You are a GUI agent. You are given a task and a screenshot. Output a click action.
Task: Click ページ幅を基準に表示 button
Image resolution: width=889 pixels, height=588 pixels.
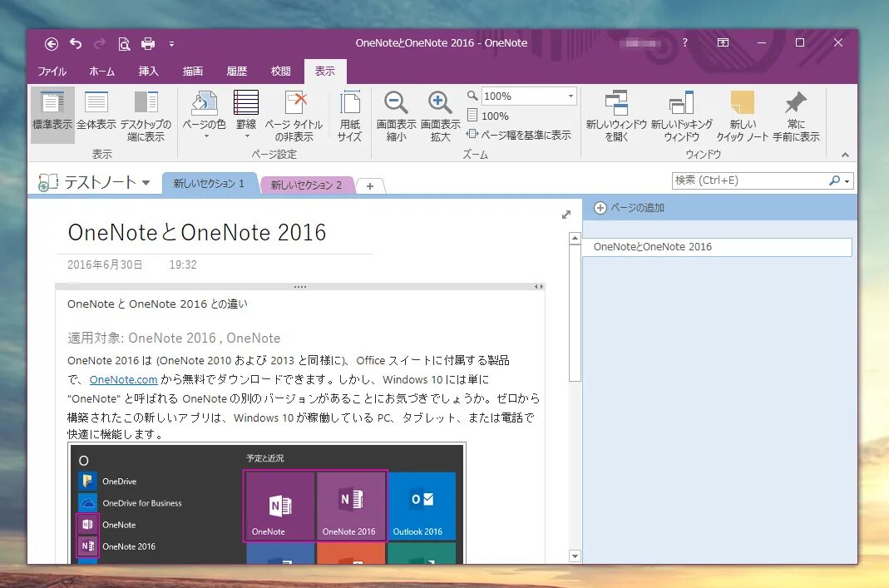[518, 135]
